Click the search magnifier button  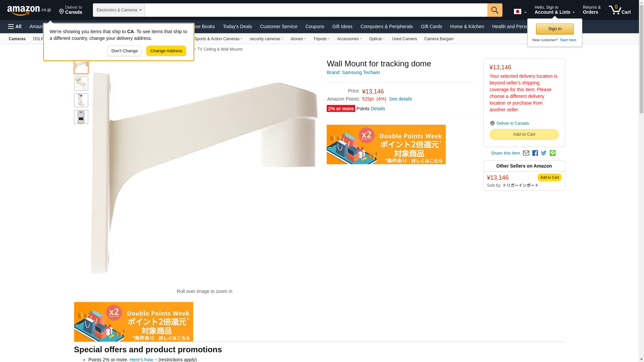pyautogui.click(x=495, y=10)
